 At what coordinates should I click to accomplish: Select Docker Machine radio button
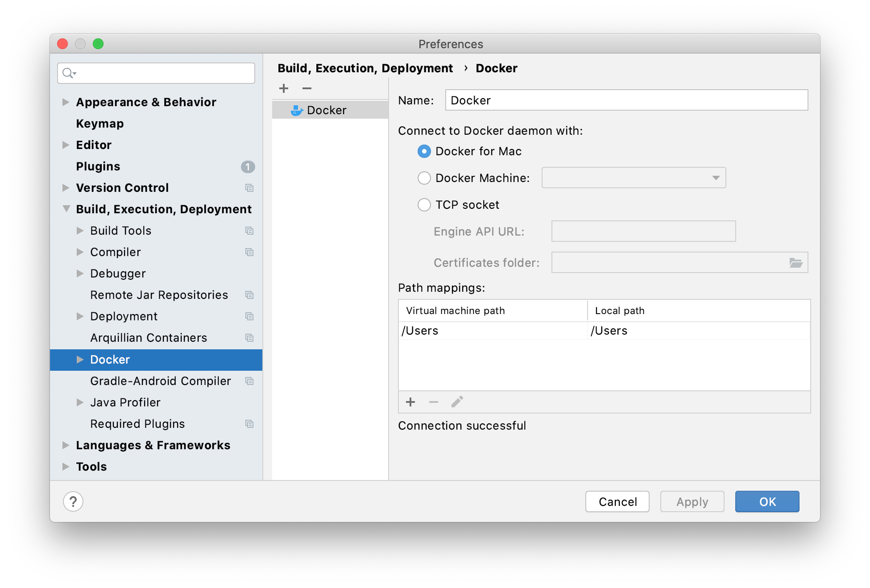pyautogui.click(x=424, y=178)
